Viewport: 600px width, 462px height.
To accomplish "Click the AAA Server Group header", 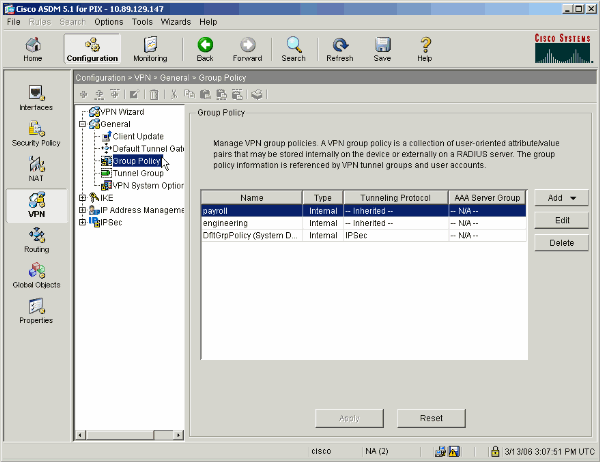I will pyautogui.click(x=487, y=198).
